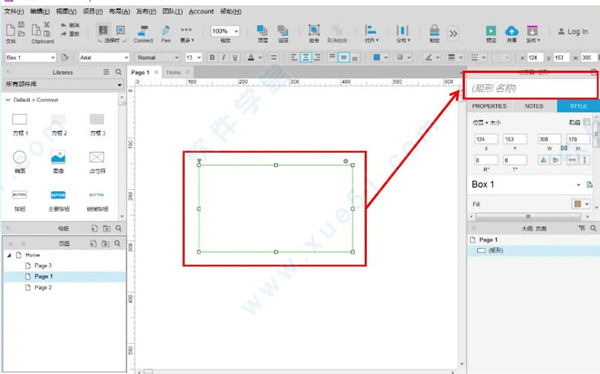
Task: Click the shape name input field
Action: coord(530,88)
